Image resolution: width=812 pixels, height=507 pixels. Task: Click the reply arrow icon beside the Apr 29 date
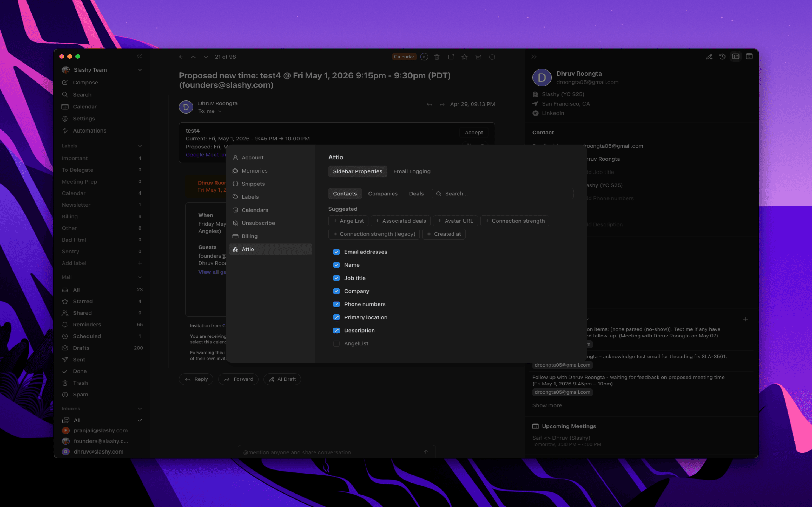pyautogui.click(x=429, y=104)
